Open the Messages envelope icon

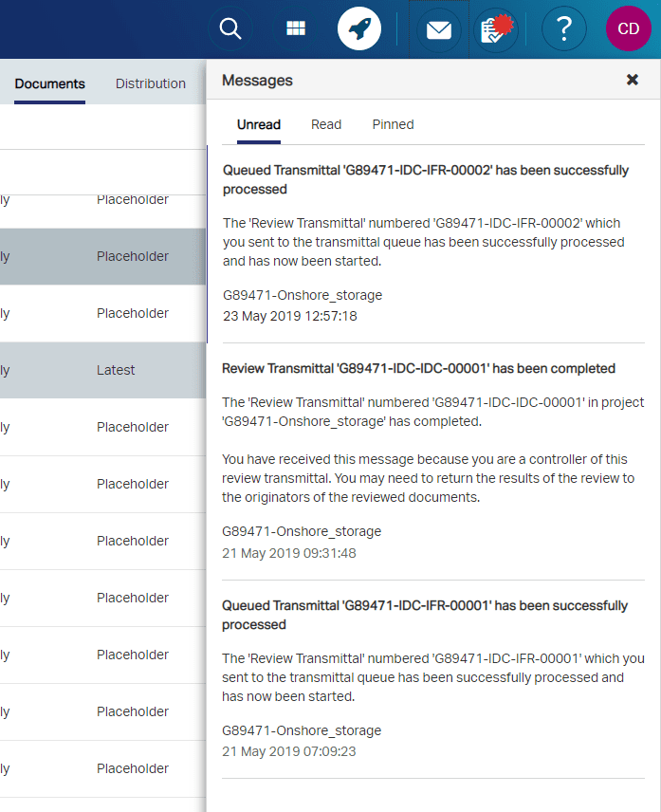[438, 28]
